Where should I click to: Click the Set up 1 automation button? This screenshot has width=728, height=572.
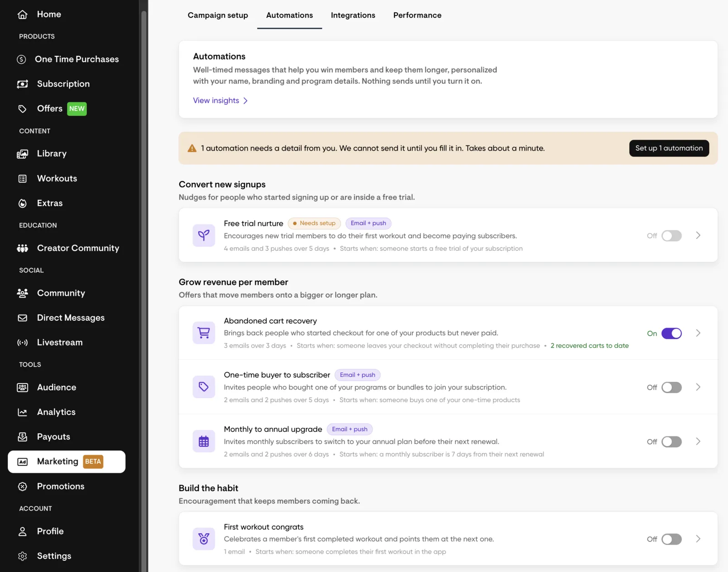(669, 148)
